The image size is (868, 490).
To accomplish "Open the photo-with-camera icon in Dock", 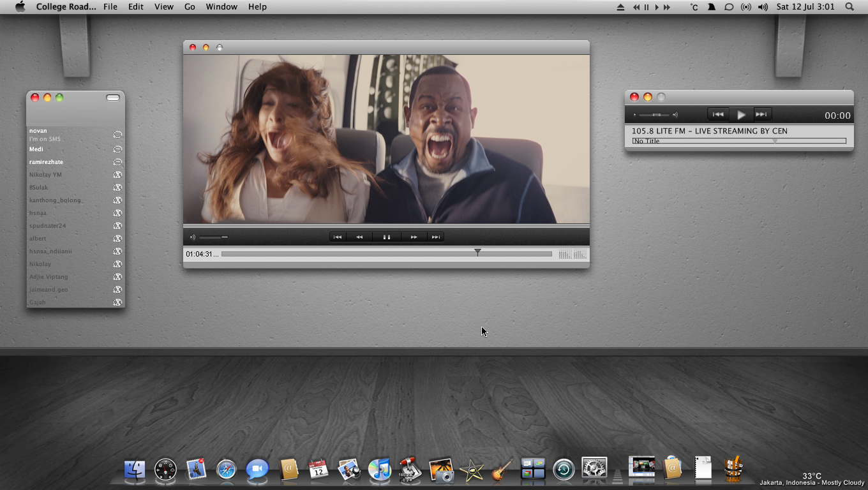I will (441, 470).
